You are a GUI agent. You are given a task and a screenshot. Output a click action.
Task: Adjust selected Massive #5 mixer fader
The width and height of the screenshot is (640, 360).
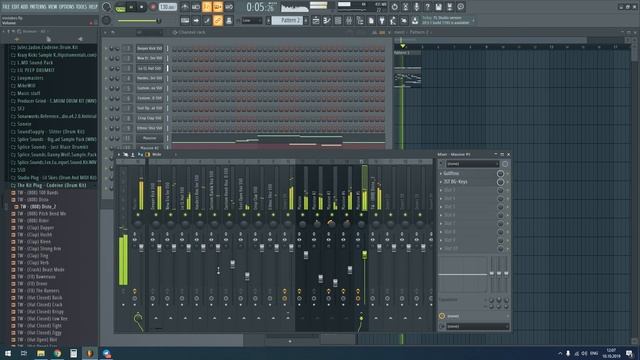pyautogui.click(x=364, y=255)
